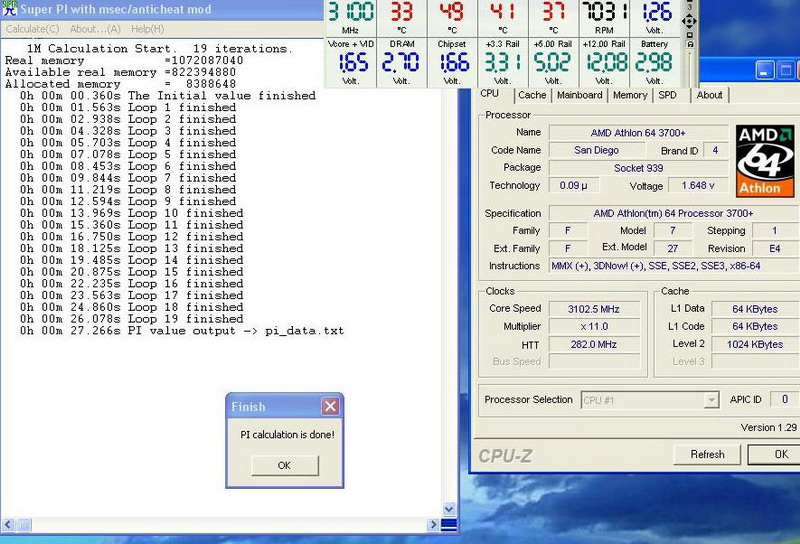Switch to the Cache tab
Viewport: 800px width, 544px height.
point(532,95)
